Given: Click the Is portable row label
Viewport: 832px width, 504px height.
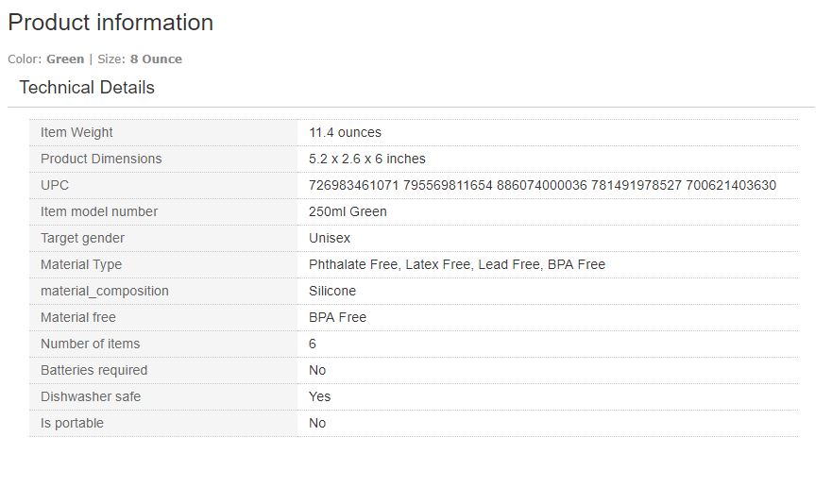Looking at the screenshot, I should (x=72, y=424).
